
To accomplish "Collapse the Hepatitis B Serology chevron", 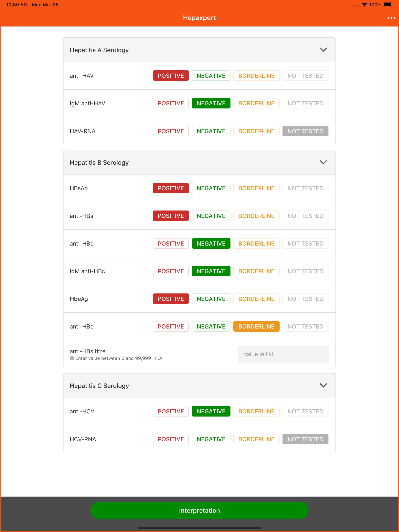I will click(323, 162).
